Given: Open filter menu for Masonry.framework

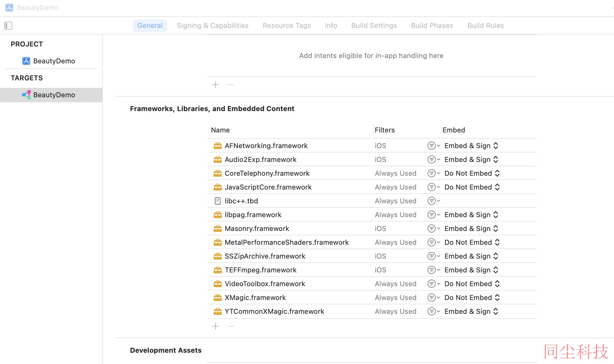Looking at the screenshot, I should tap(434, 228).
